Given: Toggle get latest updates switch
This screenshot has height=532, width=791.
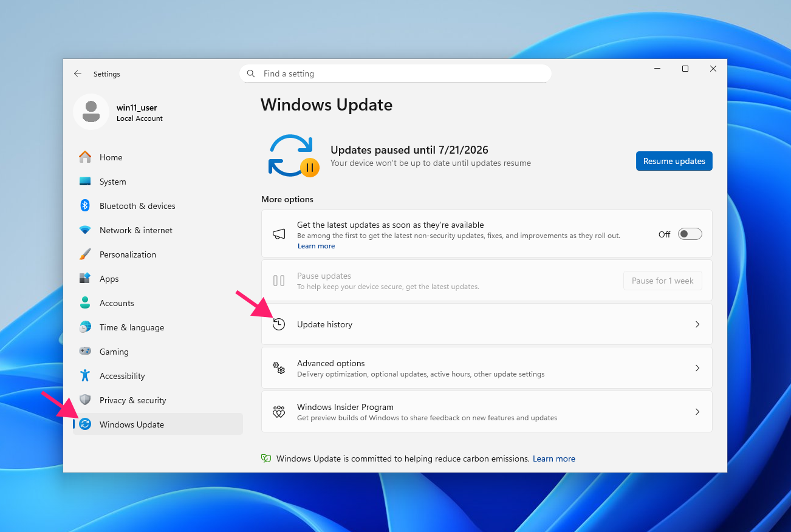Looking at the screenshot, I should [x=690, y=234].
